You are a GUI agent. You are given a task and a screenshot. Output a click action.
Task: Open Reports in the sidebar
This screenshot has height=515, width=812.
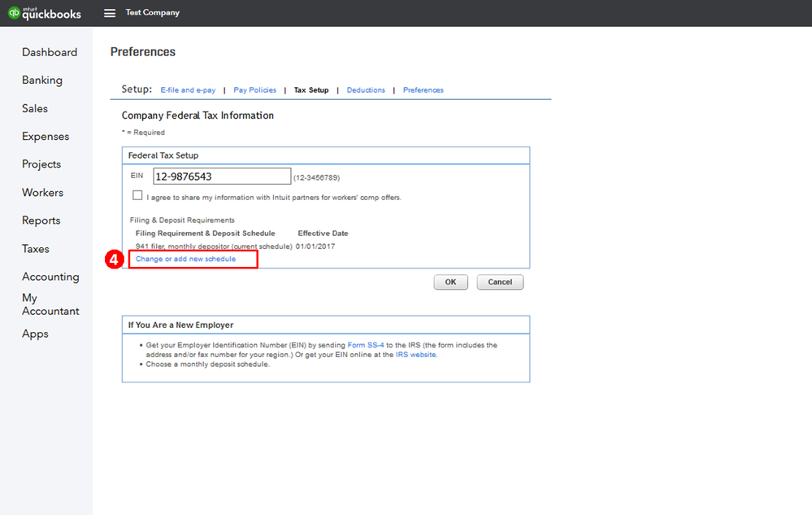click(x=41, y=220)
